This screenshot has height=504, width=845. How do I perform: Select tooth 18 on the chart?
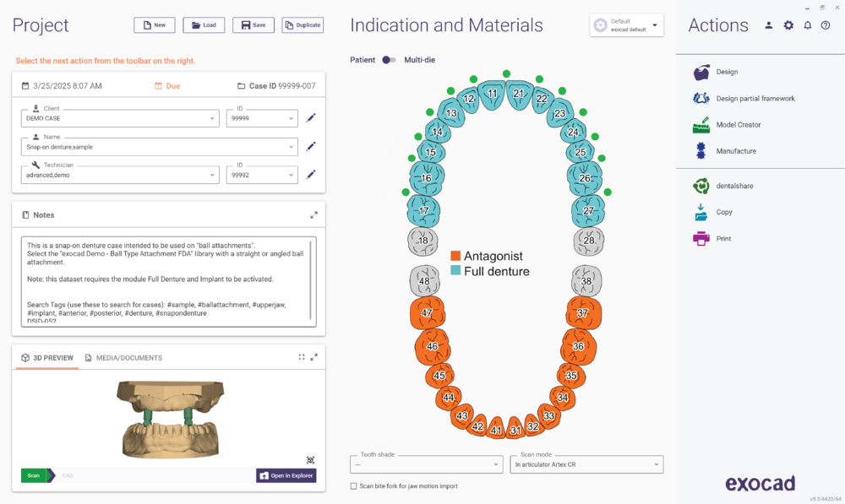(423, 241)
